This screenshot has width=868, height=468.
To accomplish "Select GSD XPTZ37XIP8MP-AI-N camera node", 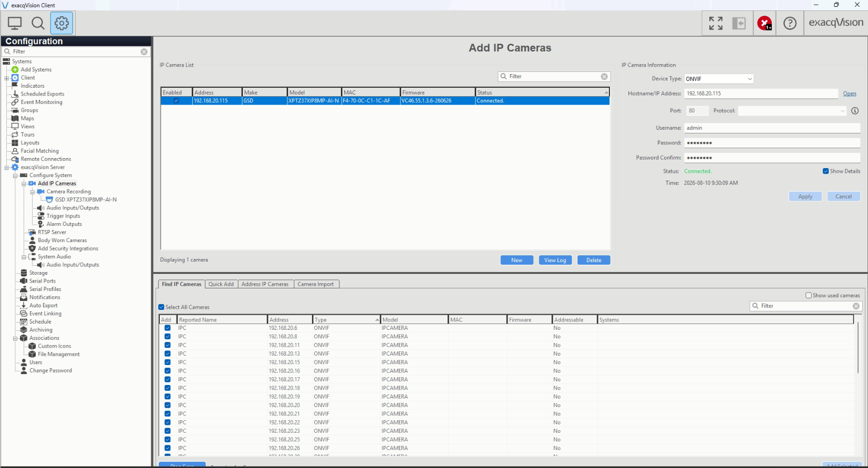I will pyautogui.click(x=86, y=200).
